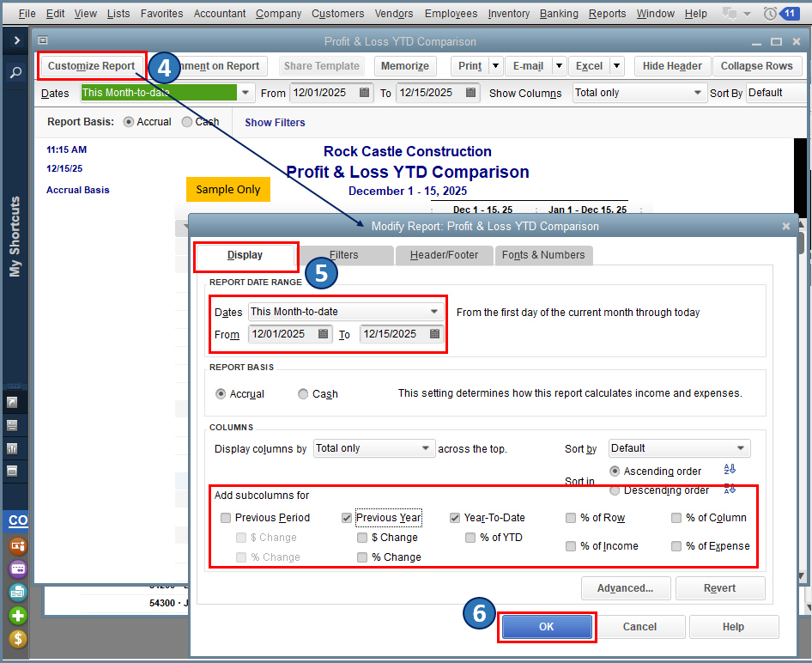The image size is (812, 663).
Task: Click the Revert button
Action: pos(719,588)
